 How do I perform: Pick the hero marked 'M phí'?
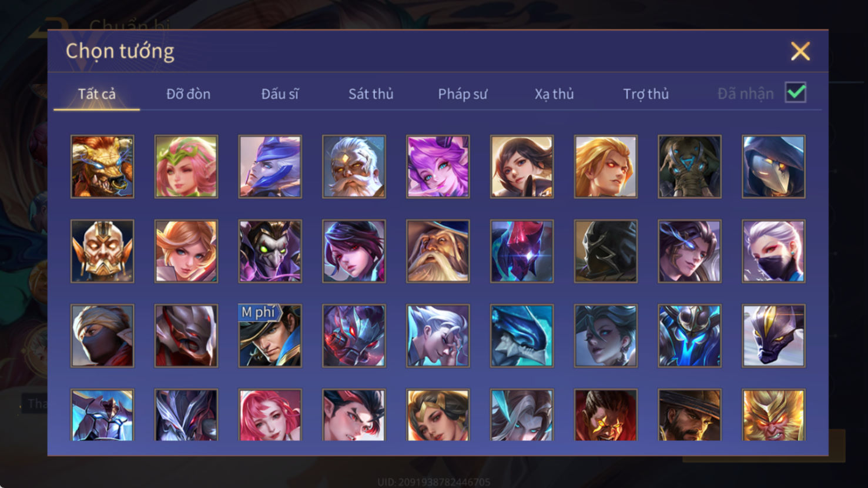coord(270,336)
